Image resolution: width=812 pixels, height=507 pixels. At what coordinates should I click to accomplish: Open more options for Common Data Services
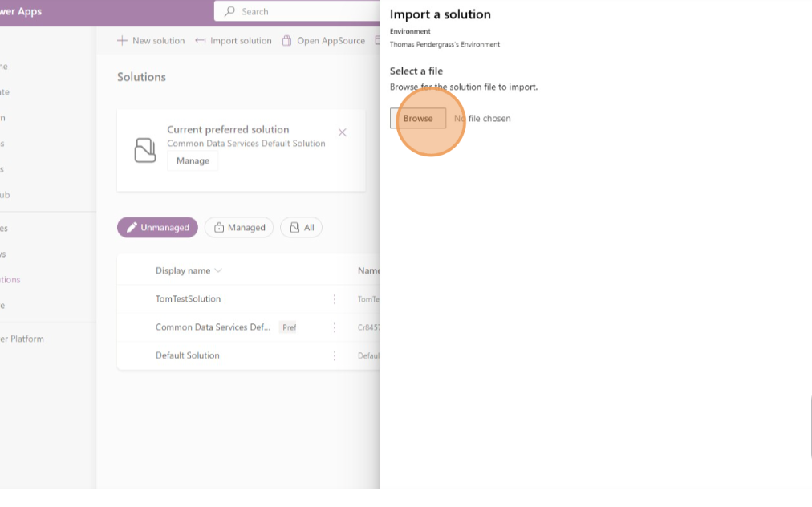point(335,327)
